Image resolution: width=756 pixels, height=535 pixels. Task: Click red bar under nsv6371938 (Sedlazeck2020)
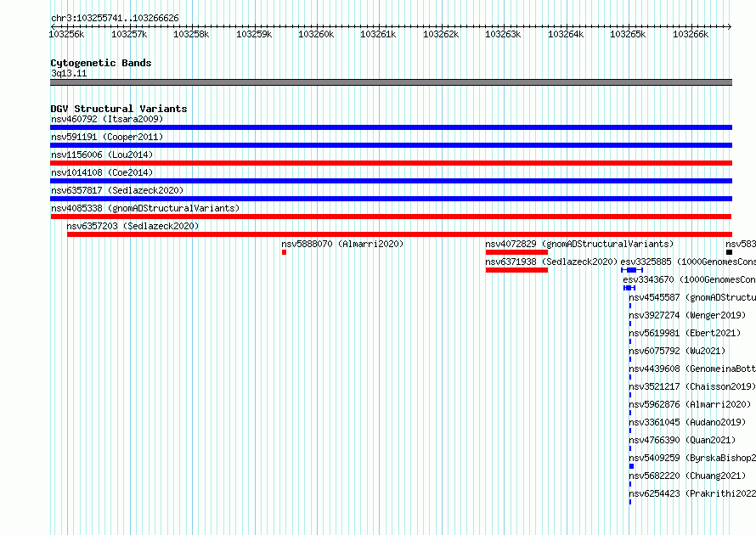tap(516, 270)
